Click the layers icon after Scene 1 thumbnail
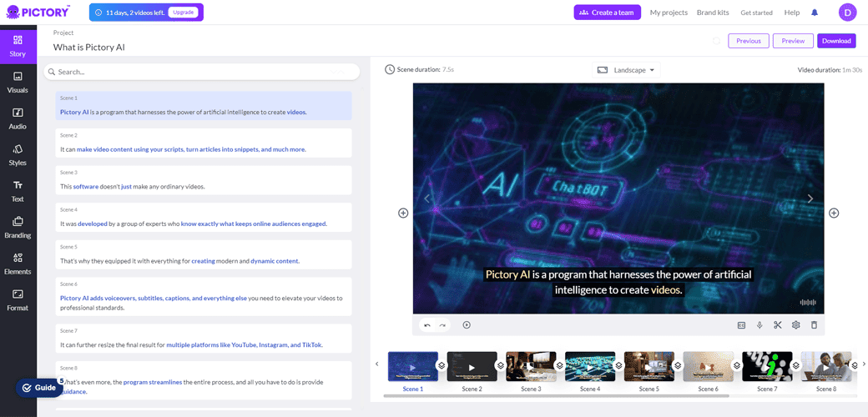The height and width of the screenshot is (417, 868). tap(442, 365)
